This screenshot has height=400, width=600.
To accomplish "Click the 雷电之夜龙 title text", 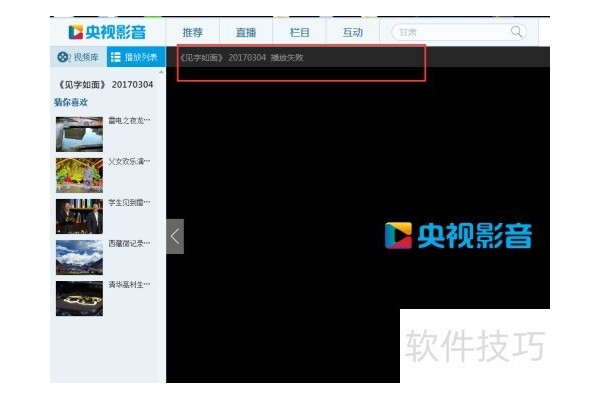I will [129, 121].
